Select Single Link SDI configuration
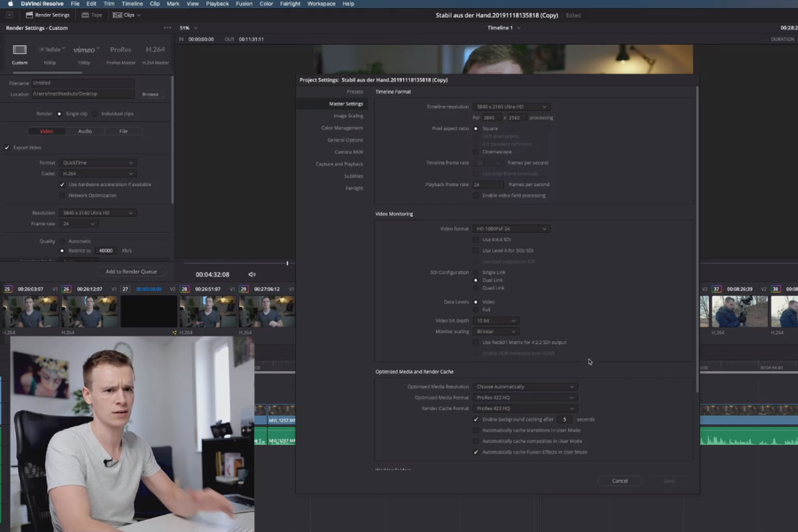The image size is (798, 532). [475, 273]
